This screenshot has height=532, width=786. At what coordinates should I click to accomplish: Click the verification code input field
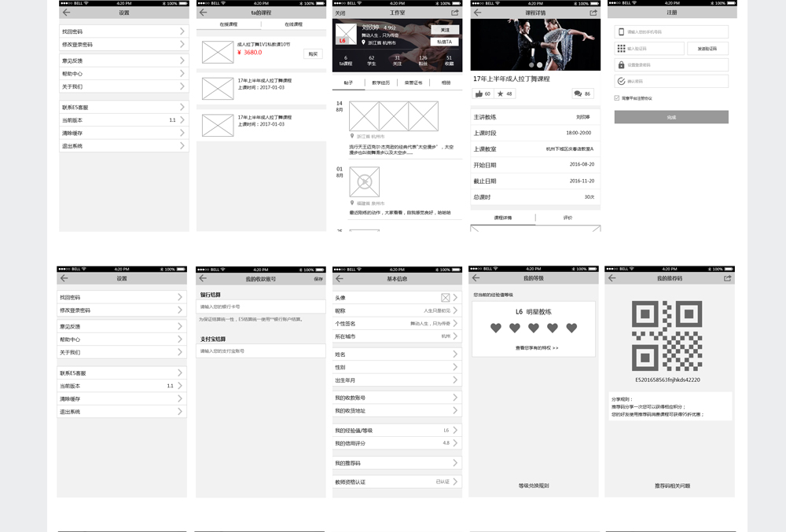point(649,49)
